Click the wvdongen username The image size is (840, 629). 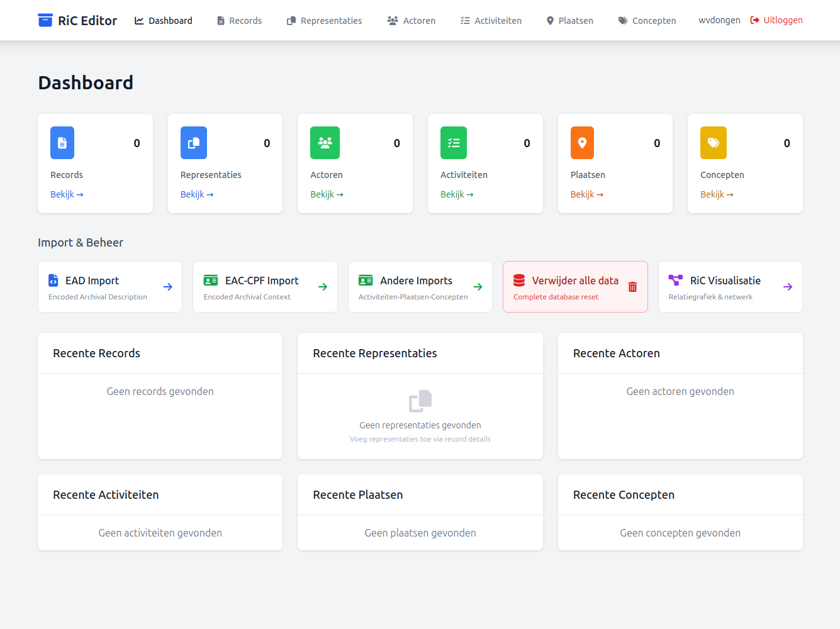point(719,20)
